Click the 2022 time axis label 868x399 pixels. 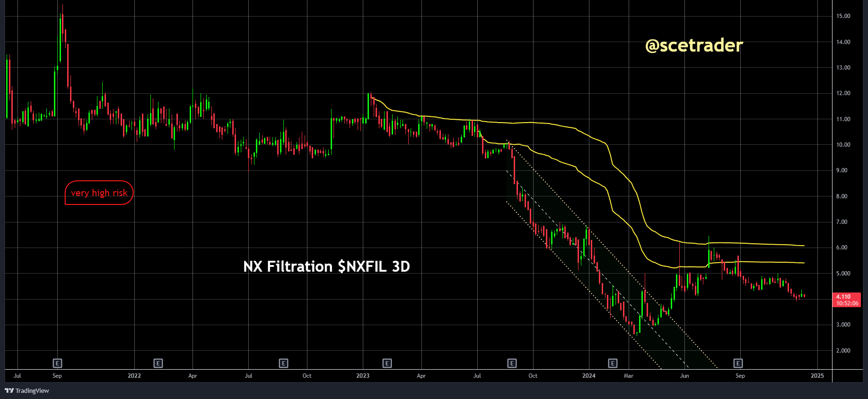134,376
